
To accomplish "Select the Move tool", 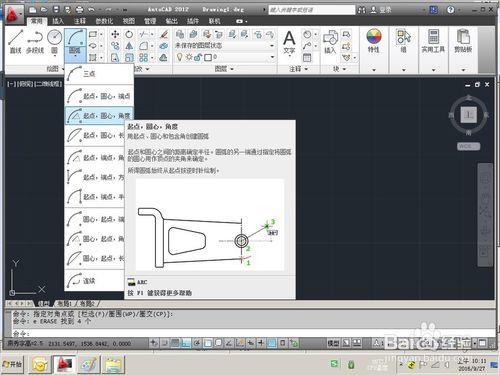I will click(115, 34).
